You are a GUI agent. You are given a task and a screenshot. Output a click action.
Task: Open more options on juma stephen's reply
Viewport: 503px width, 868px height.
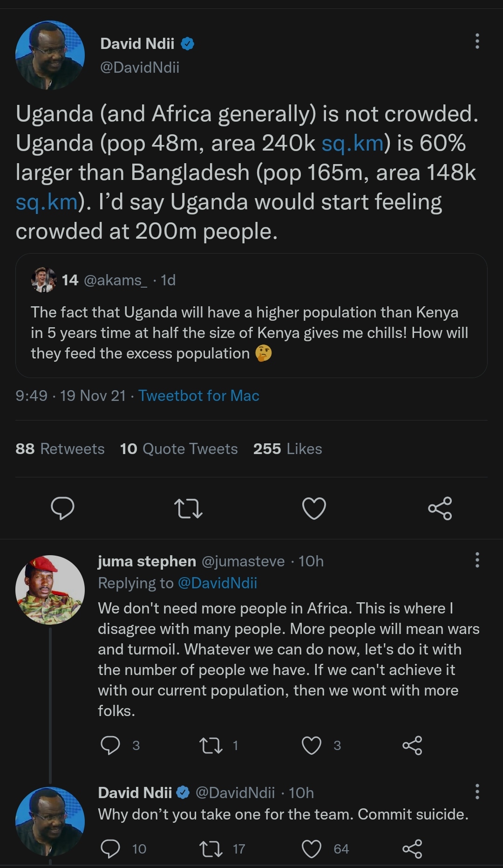[x=477, y=560]
